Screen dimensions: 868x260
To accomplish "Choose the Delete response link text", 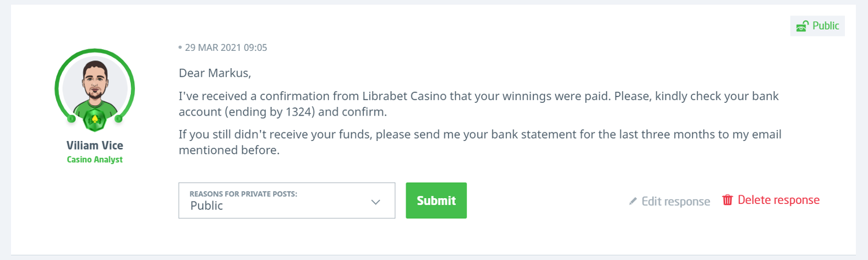I will pos(778,200).
